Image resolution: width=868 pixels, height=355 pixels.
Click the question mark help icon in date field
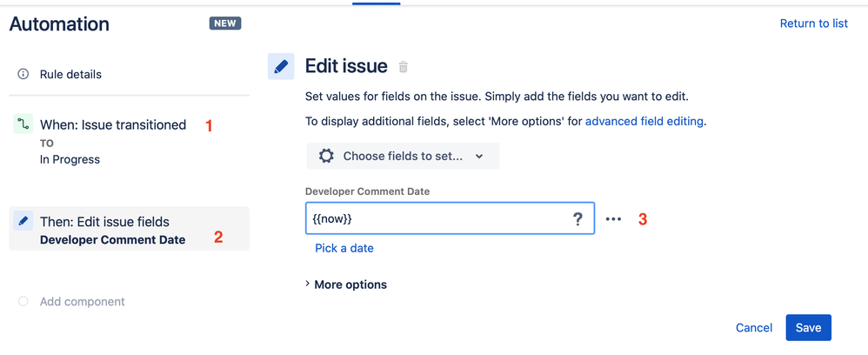[x=578, y=219]
